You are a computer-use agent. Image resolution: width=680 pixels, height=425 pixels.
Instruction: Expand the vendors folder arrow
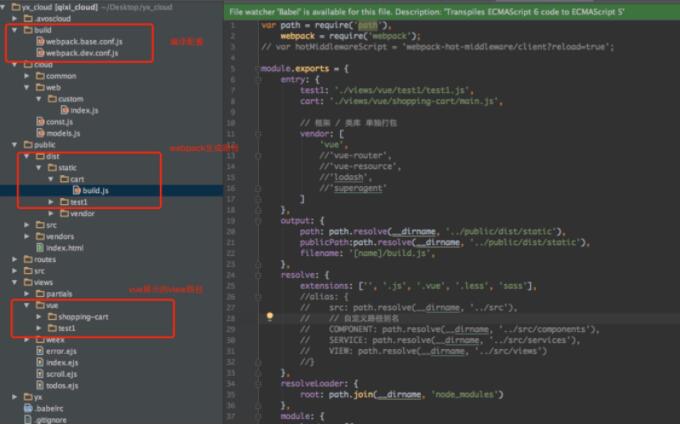pos(27,236)
